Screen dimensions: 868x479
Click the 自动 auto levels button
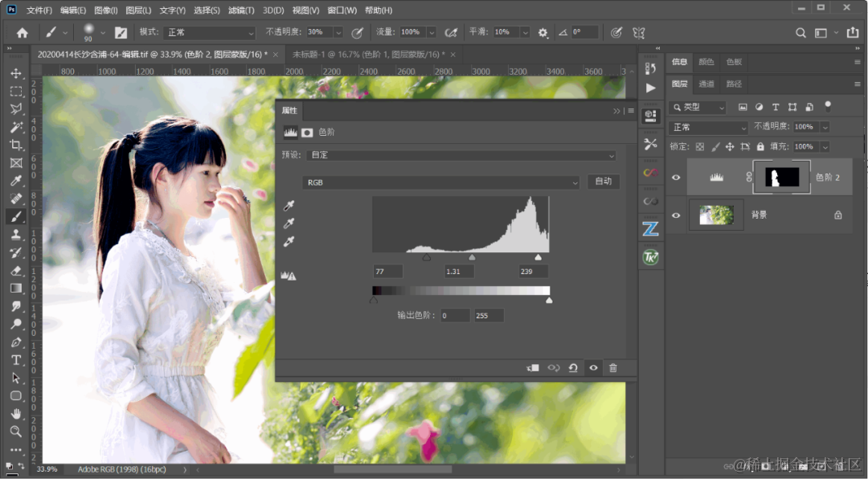tap(603, 181)
